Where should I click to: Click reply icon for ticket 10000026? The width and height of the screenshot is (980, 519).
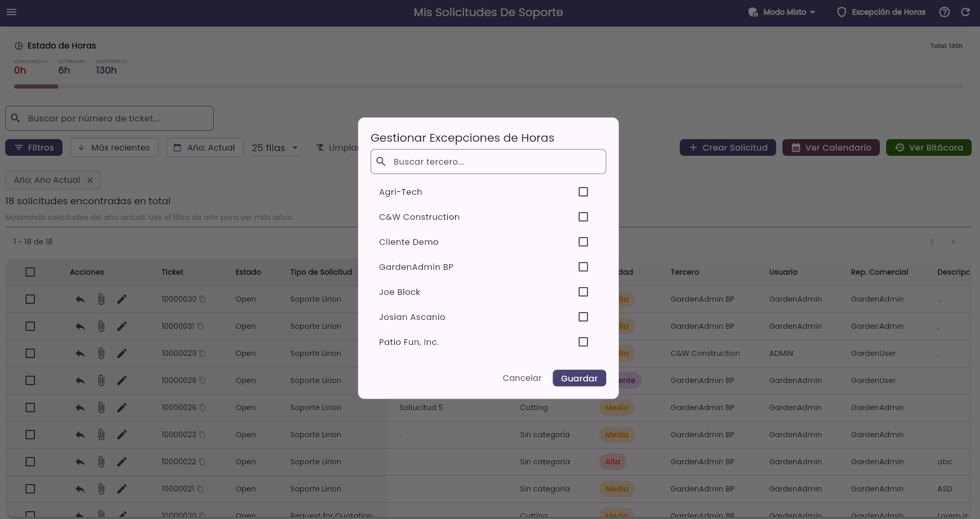(x=80, y=407)
